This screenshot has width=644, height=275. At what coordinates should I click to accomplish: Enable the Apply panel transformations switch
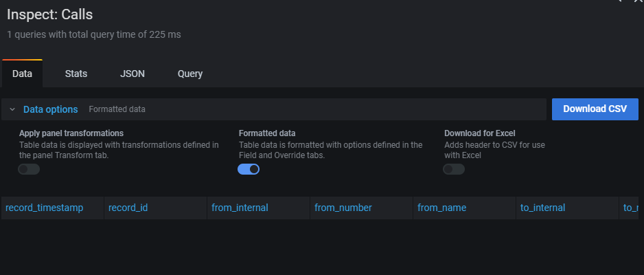(29, 169)
